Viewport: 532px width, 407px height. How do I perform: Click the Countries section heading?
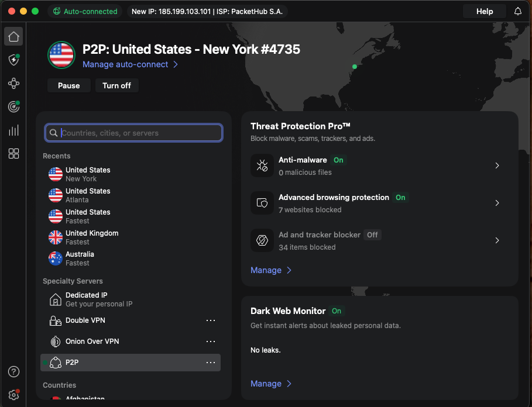click(59, 385)
